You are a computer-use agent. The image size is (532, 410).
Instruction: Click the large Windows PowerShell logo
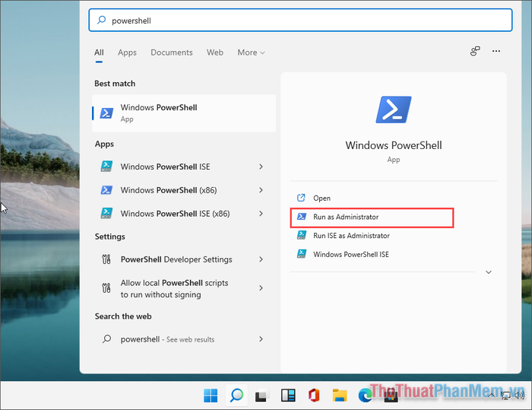[394, 110]
